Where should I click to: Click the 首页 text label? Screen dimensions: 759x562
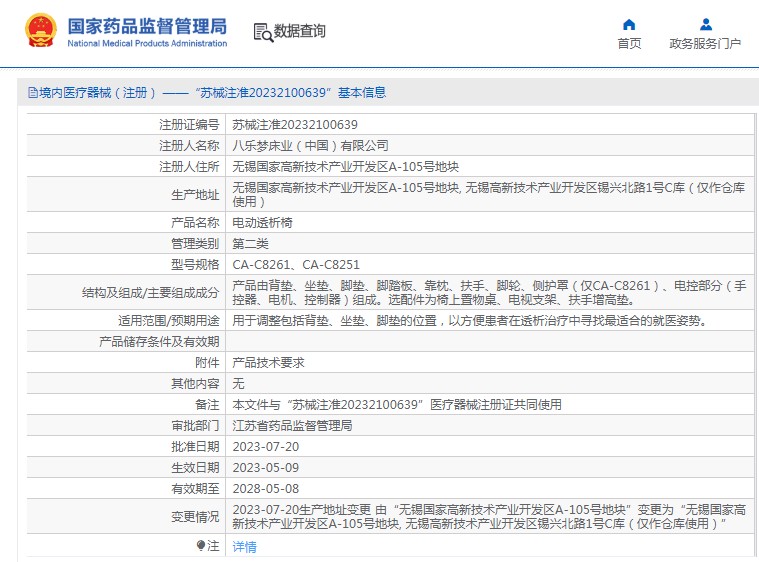629,44
